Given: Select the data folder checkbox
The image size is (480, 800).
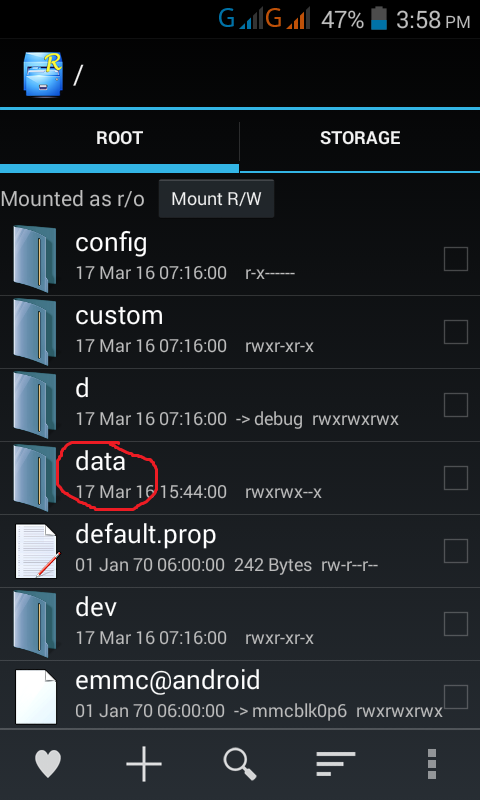Looking at the screenshot, I should coord(456,478).
